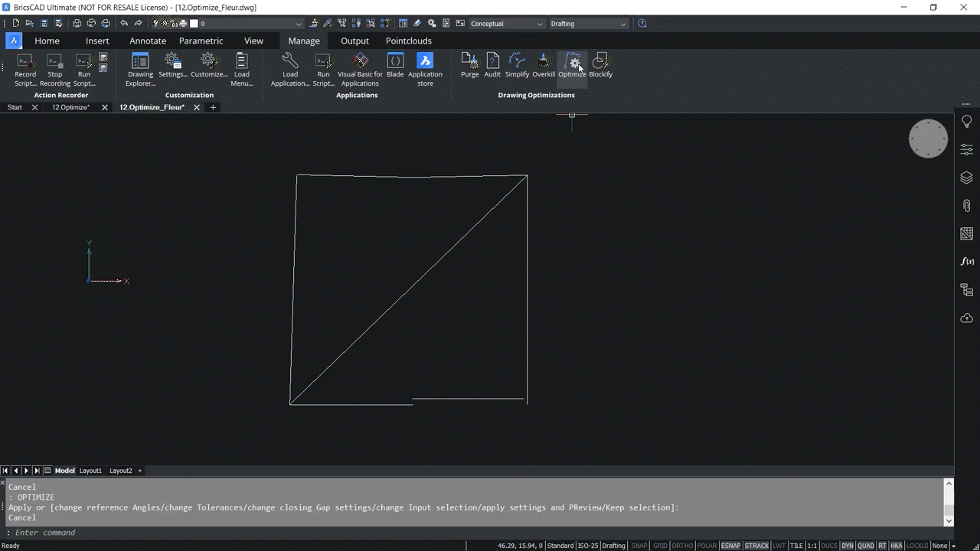Image resolution: width=980 pixels, height=551 pixels.
Task: Run Script in Applications group
Action: point(324,69)
